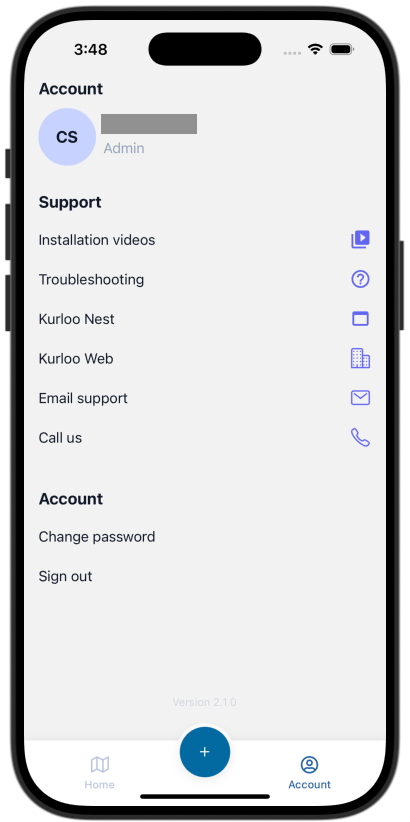Tap Sign out
Image resolution: width=410 pixels, height=822 pixels.
point(66,576)
